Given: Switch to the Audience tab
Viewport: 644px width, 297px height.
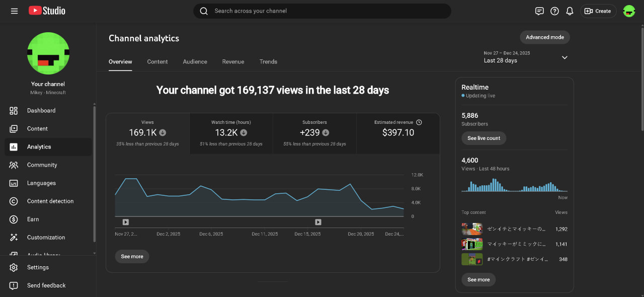Looking at the screenshot, I should point(195,61).
